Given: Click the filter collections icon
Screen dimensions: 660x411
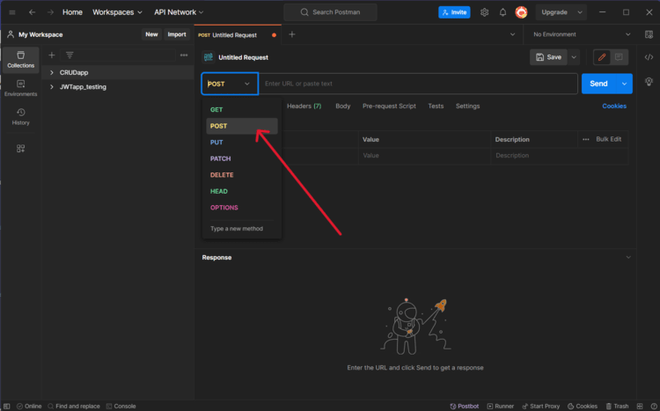Looking at the screenshot, I should (x=69, y=55).
